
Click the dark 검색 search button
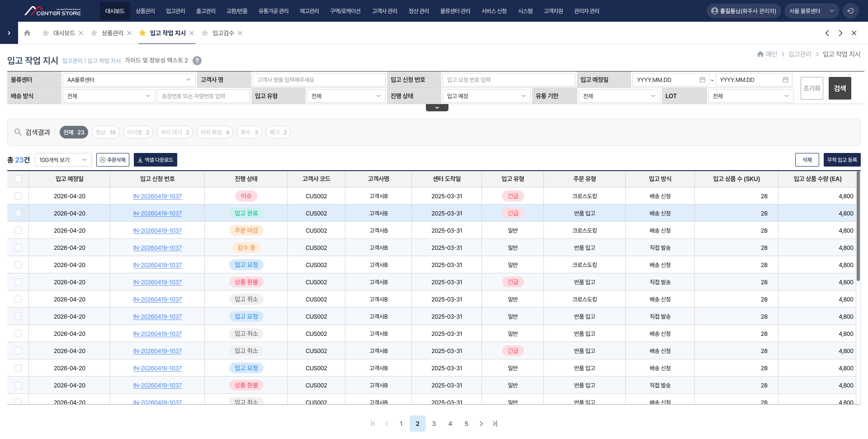click(840, 88)
